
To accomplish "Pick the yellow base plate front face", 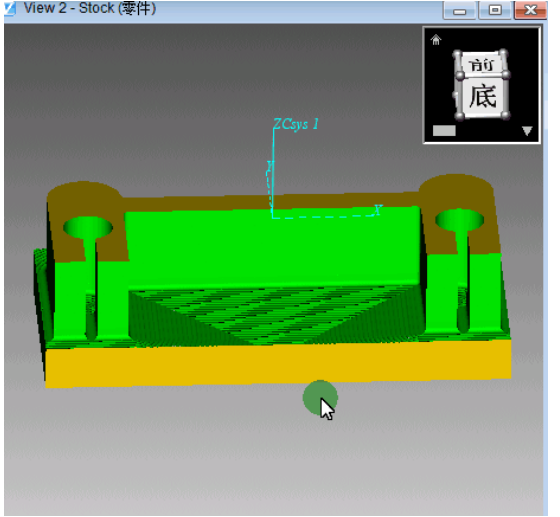I will pyautogui.click(x=278, y=363).
